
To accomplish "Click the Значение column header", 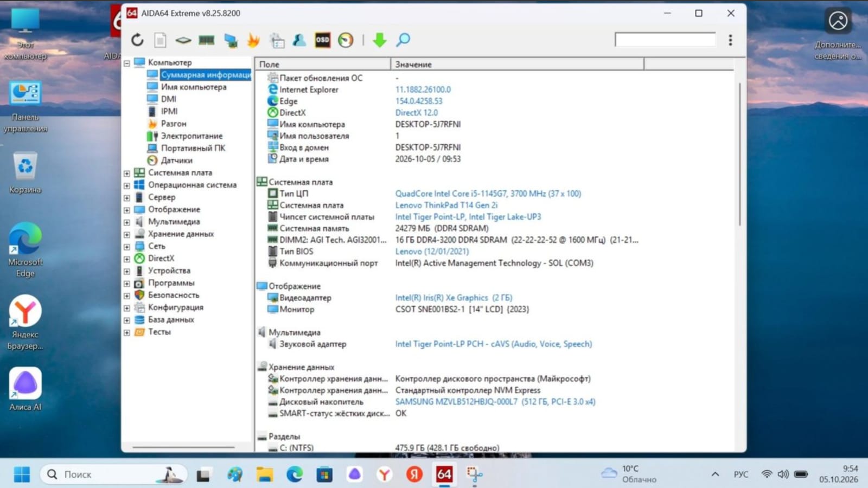I will [517, 64].
